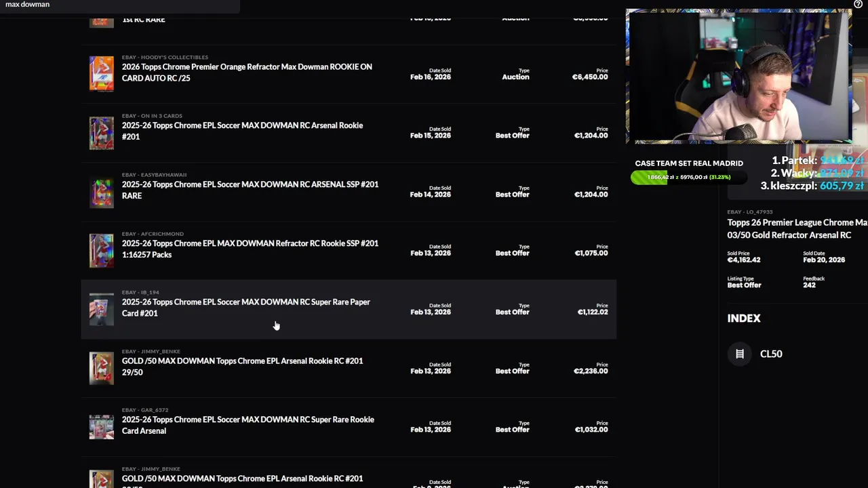This screenshot has width=868, height=488.
Task: Click the Feb 16, 2026 sold date
Action: (430, 77)
